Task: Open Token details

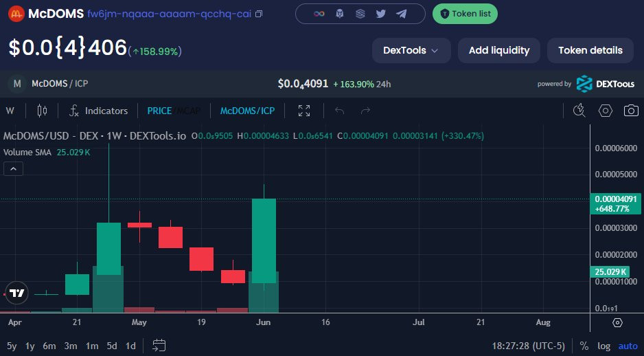Action: 590,51
